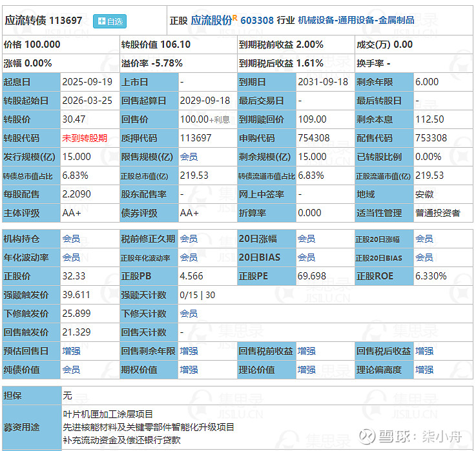Click the 会员 link beside 正股20日BIAS
Image resolution: width=476 pixels, height=451 pixels.
point(424,257)
